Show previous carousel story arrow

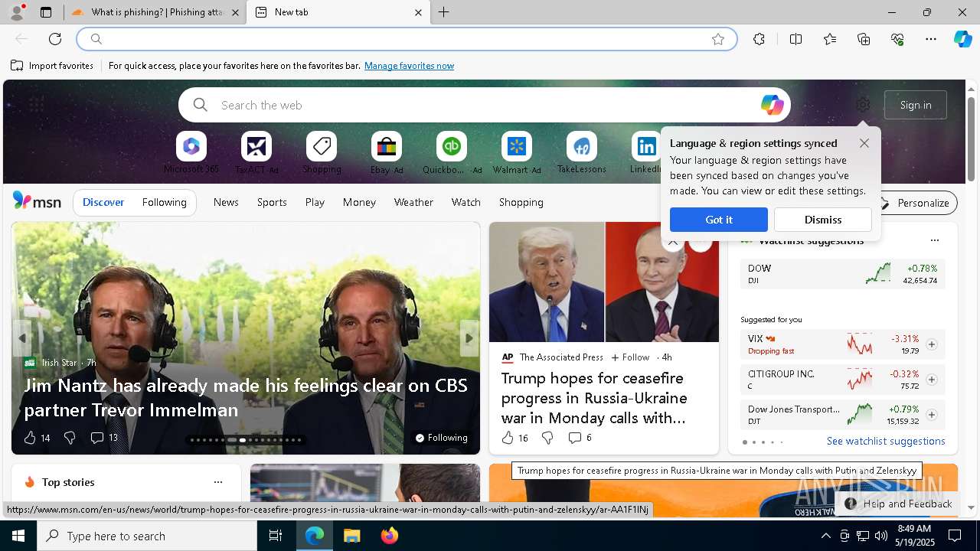(22, 337)
